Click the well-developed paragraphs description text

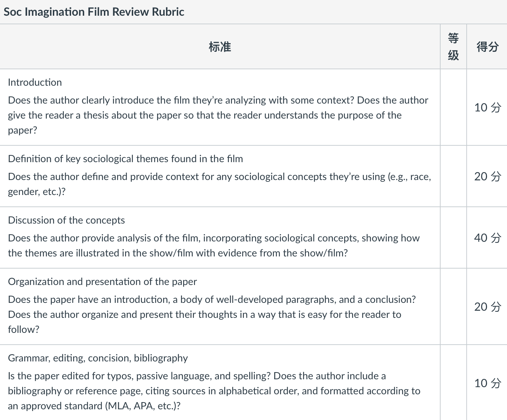coord(212,314)
